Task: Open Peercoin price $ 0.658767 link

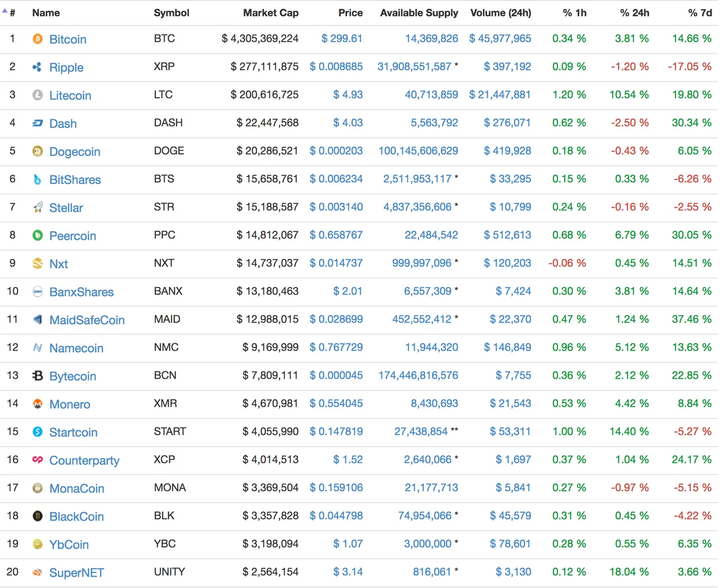Action: [x=336, y=235]
